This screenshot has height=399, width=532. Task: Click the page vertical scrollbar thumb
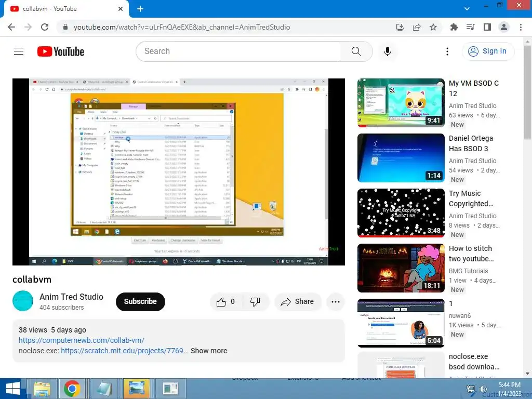tap(527, 91)
